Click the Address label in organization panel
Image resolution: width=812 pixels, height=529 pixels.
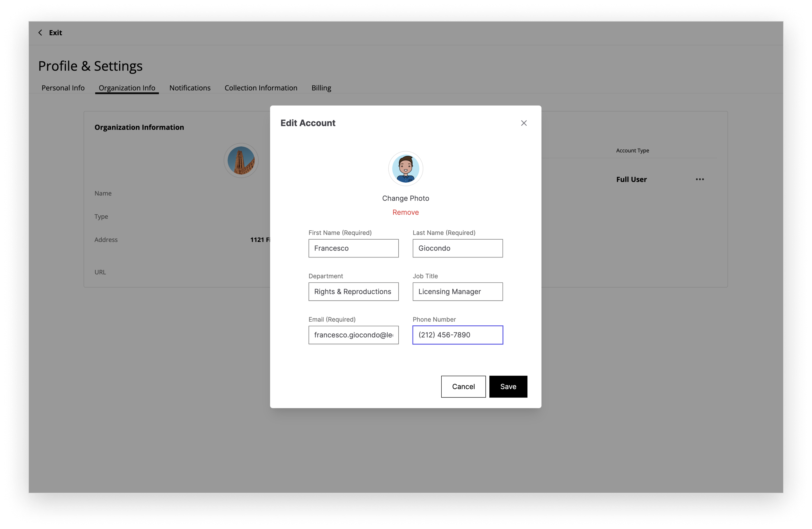(106, 240)
